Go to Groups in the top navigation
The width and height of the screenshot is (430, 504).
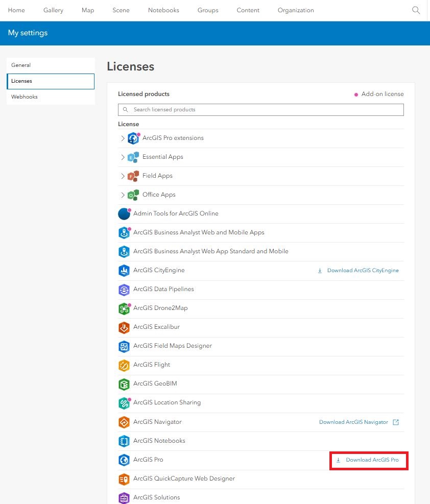tap(208, 10)
